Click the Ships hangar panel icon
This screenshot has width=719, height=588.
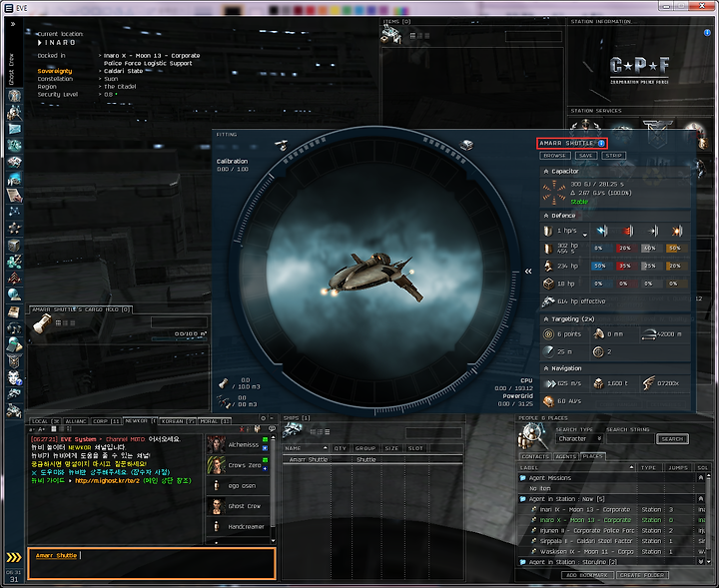click(292, 431)
